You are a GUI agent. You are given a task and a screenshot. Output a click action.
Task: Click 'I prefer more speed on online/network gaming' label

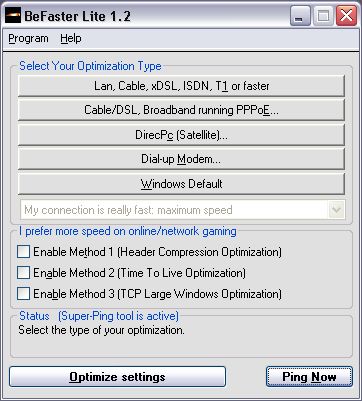[128, 231]
